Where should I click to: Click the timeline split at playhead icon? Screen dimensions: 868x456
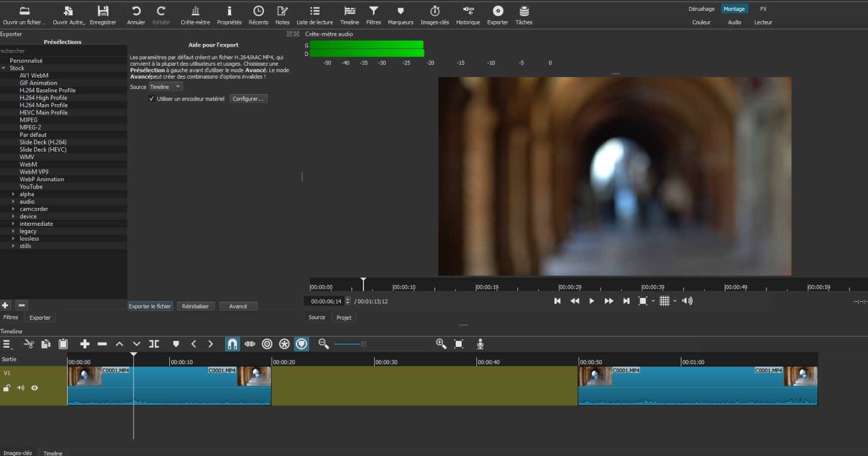tap(154, 344)
